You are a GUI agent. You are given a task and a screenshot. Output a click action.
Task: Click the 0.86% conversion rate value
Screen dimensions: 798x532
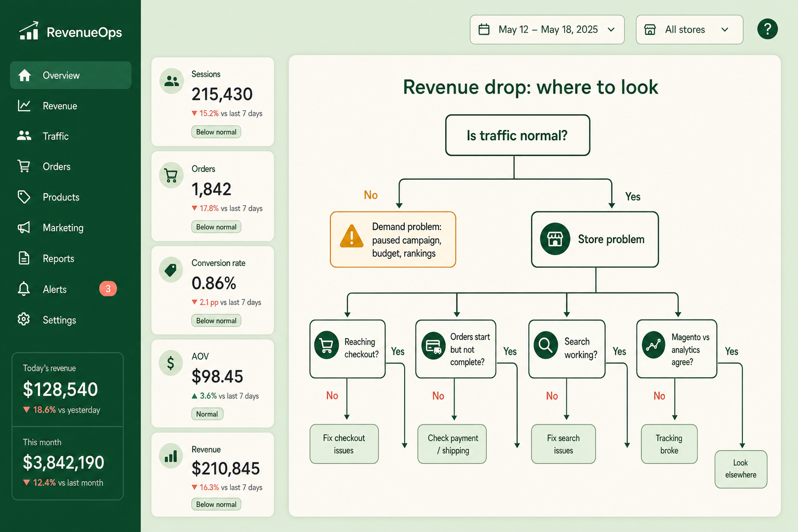coord(214,283)
